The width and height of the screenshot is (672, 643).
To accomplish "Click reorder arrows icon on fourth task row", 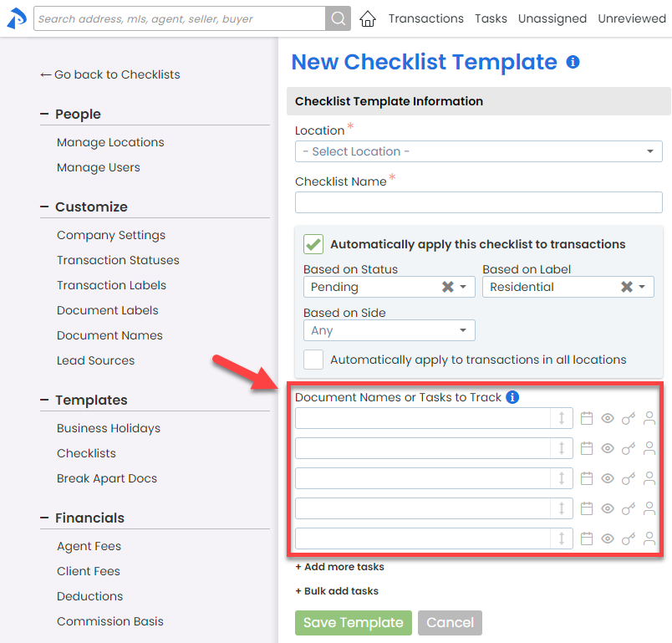I will tap(562, 508).
